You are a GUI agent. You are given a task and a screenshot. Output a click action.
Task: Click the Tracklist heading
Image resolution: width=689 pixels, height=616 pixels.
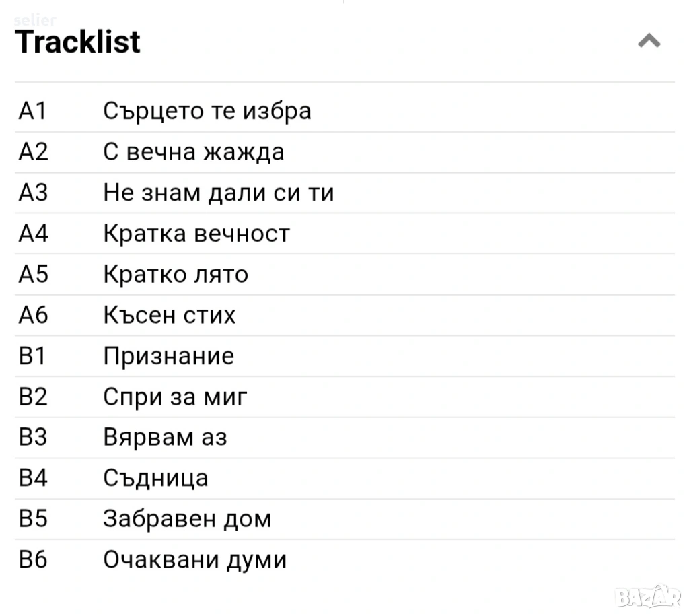tap(77, 42)
